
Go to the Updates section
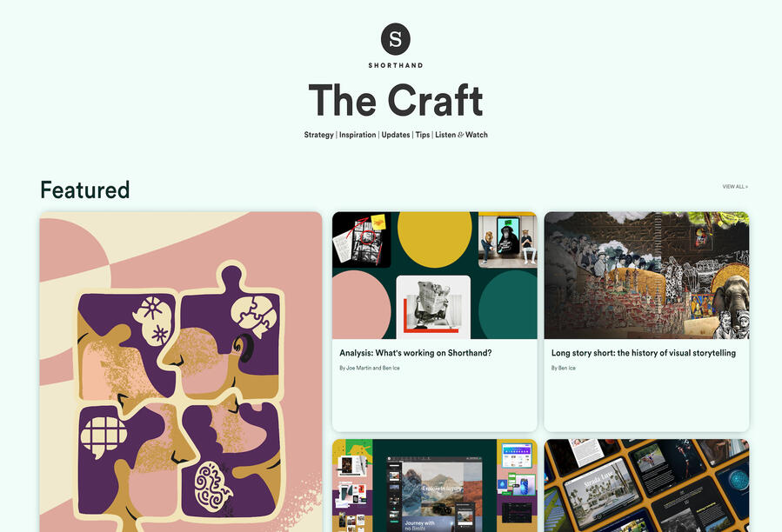click(396, 135)
